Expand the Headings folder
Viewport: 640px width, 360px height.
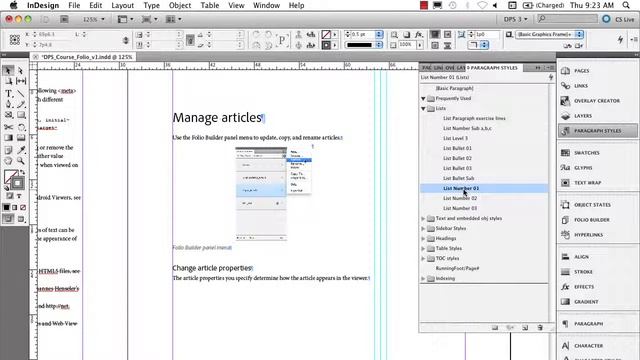click(423, 238)
